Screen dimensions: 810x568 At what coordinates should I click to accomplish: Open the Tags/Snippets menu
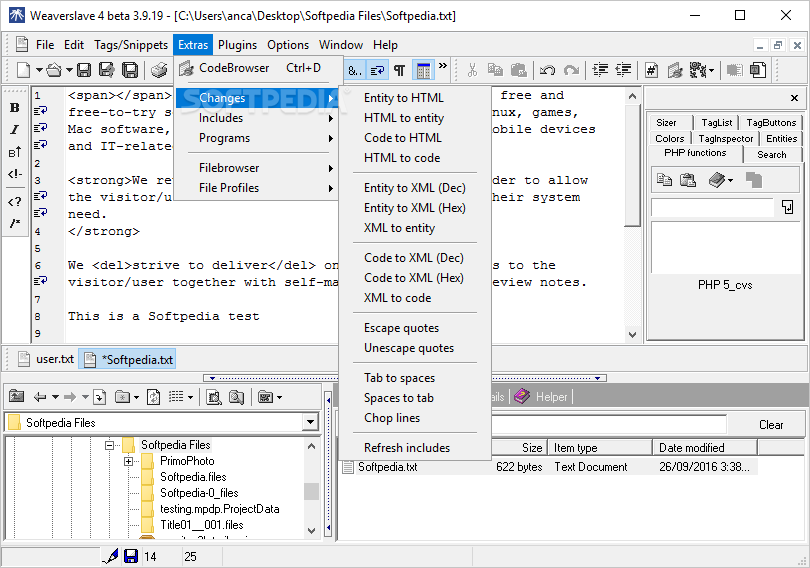coord(131,45)
